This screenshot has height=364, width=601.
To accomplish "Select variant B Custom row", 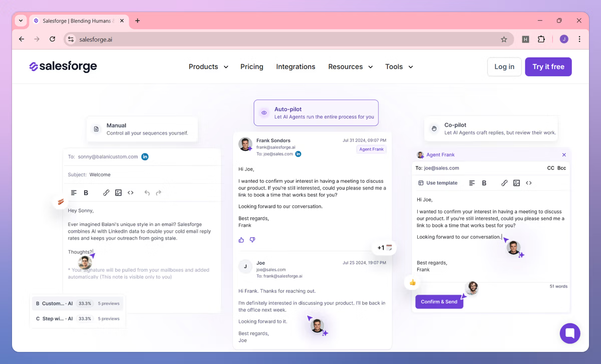I will click(78, 303).
